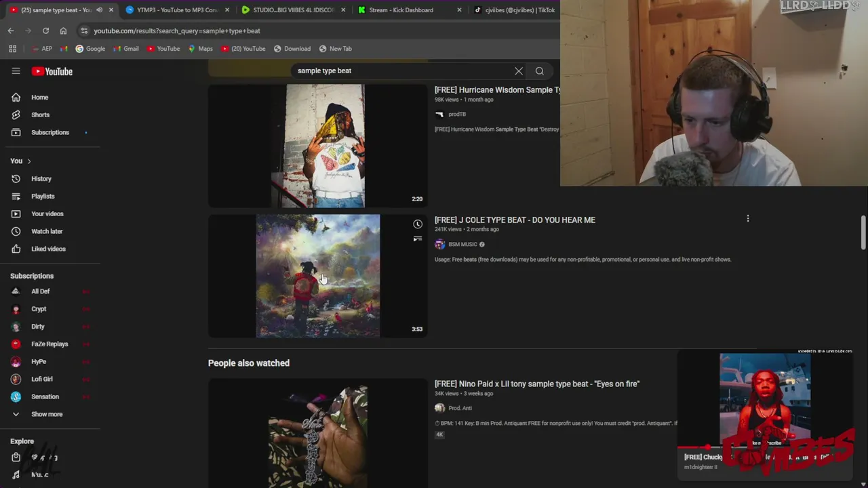868x488 pixels.
Task: Open the Google bookmark
Action: tap(90, 49)
